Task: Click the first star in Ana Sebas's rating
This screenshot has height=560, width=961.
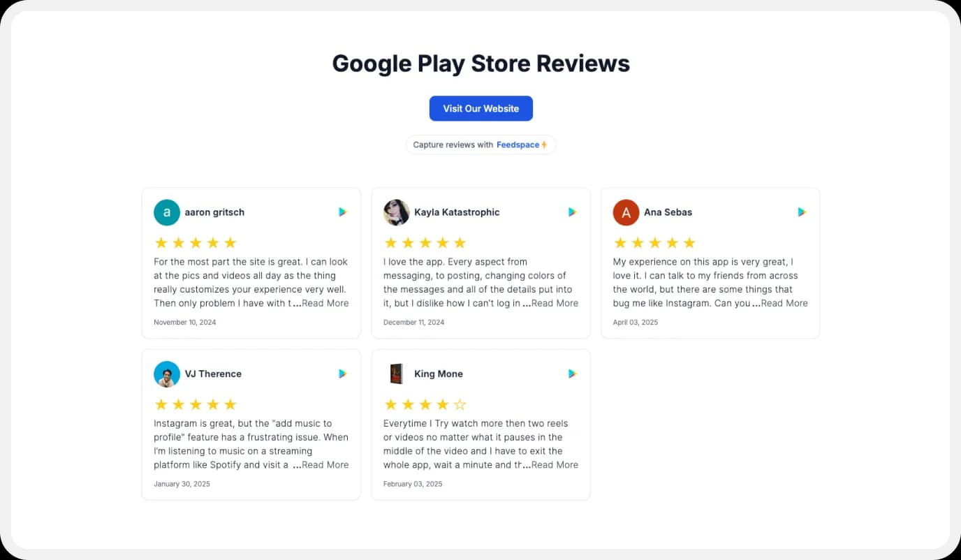Action: pos(619,242)
